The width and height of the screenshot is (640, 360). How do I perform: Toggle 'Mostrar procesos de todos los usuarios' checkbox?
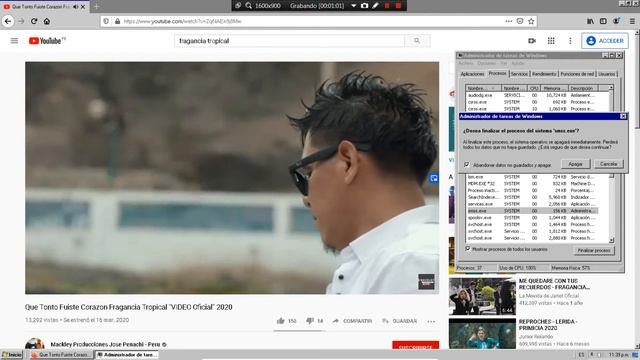point(468,249)
